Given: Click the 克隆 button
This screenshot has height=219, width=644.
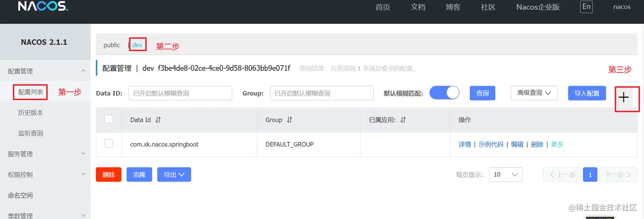Looking at the screenshot, I should (139, 175).
